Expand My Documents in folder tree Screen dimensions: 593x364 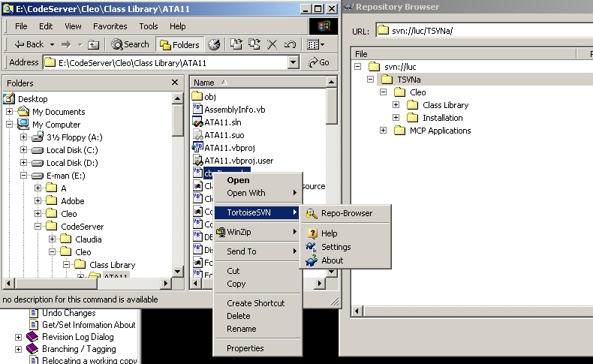[x=10, y=112]
